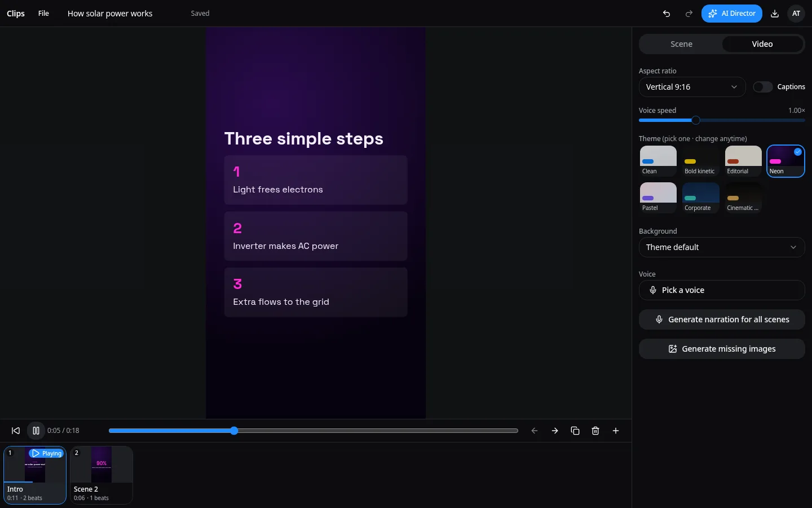The height and width of the screenshot is (508, 812).
Task: Select the Intro scene thumbnail
Action: pos(35,475)
